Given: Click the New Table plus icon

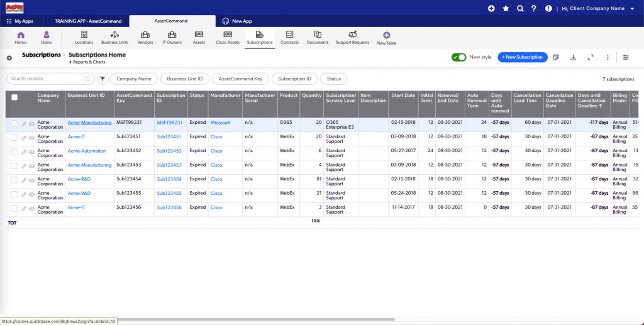Looking at the screenshot, I should 387,35.
